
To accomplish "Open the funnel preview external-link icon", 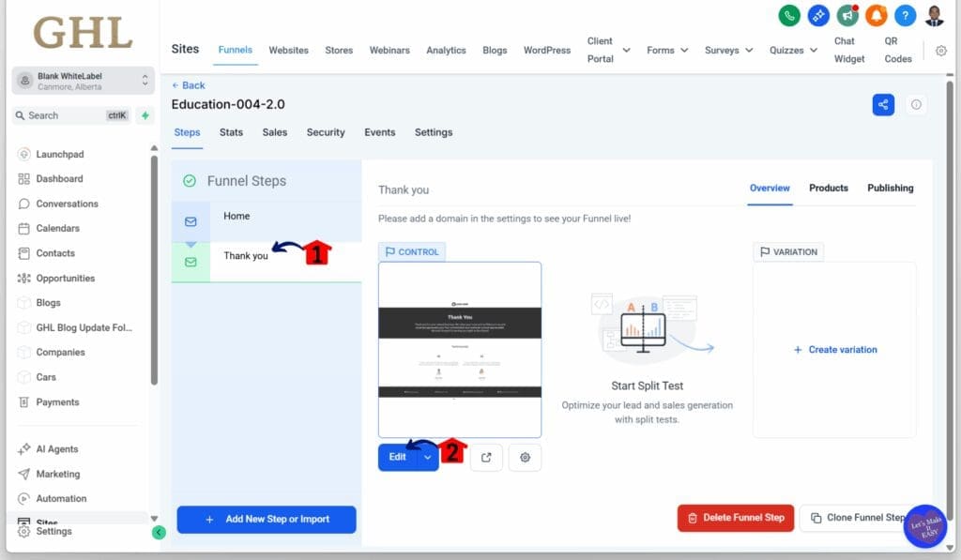I will 486,457.
